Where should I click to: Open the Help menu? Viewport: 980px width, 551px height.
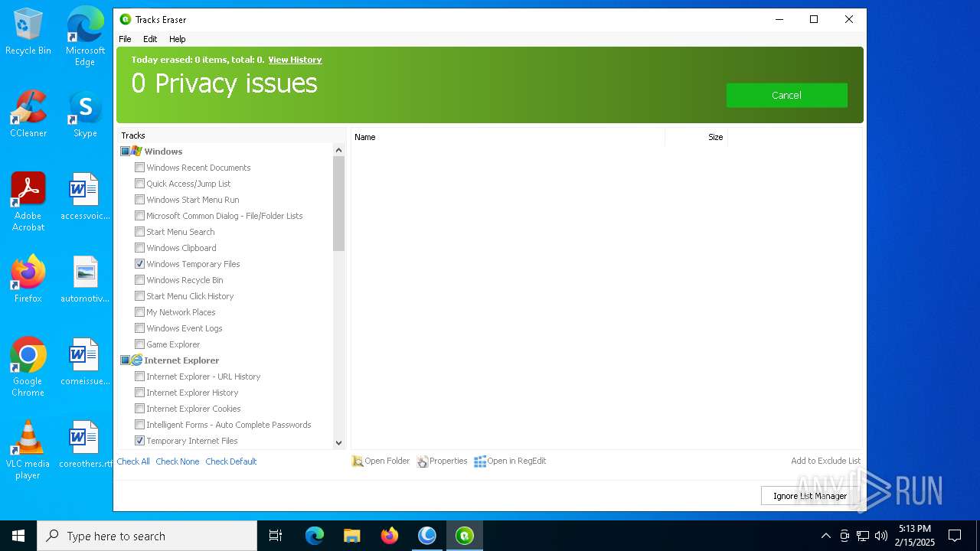click(x=178, y=39)
